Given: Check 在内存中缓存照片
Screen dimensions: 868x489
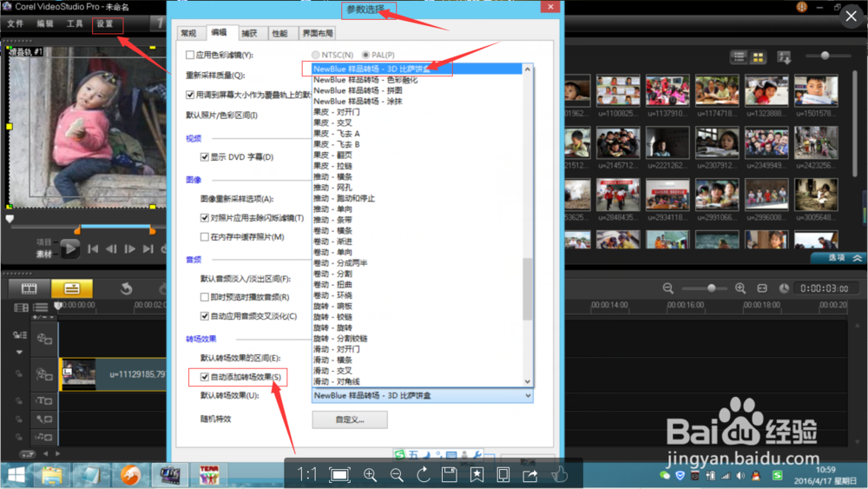Looking at the screenshot, I should pyautogui.click(x=204, y=236).
